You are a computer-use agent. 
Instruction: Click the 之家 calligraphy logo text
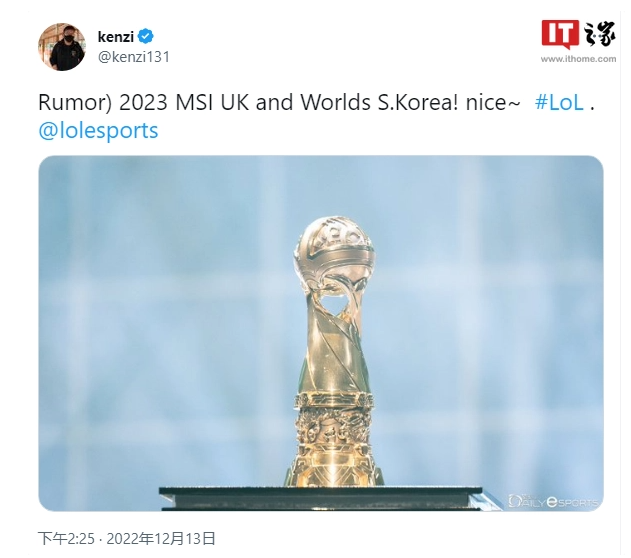click(599, 33)
